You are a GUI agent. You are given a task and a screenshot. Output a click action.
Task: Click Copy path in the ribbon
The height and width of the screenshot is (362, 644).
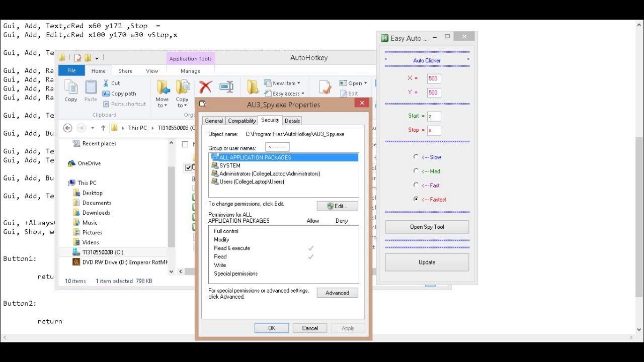point(120,94)
